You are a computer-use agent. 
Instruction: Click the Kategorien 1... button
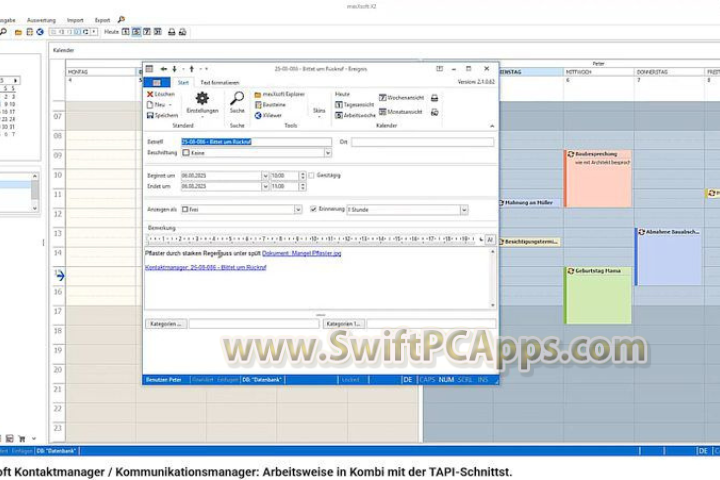point(344,324)
